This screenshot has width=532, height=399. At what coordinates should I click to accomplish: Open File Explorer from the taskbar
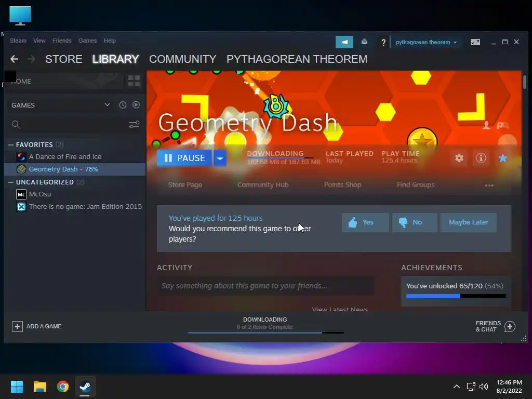tap(39, 387)
